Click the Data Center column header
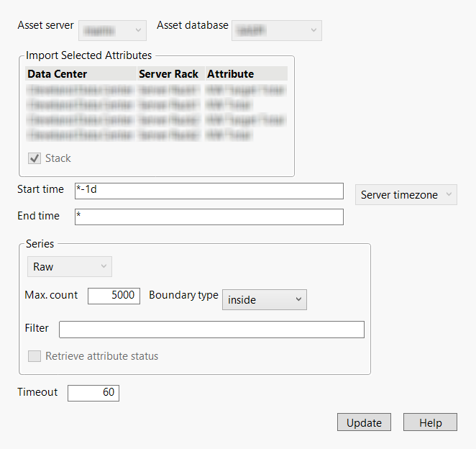476x449 pixels. (81, 74)
